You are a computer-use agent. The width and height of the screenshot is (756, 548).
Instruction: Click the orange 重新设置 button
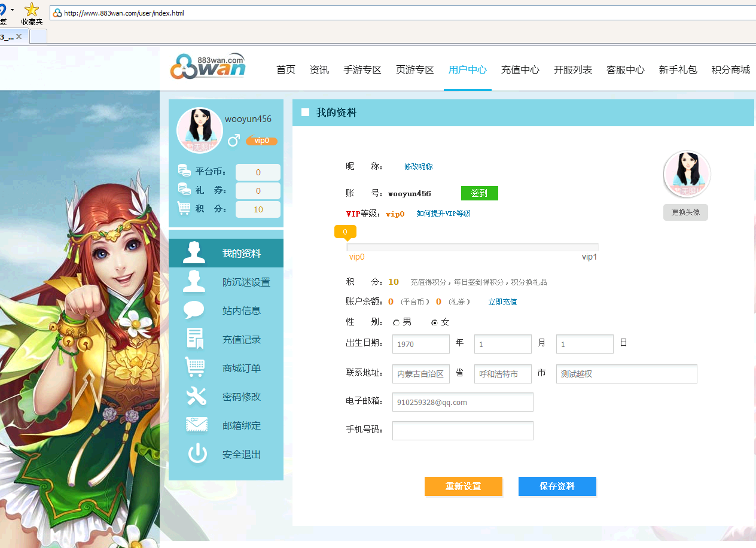point(464,486)
